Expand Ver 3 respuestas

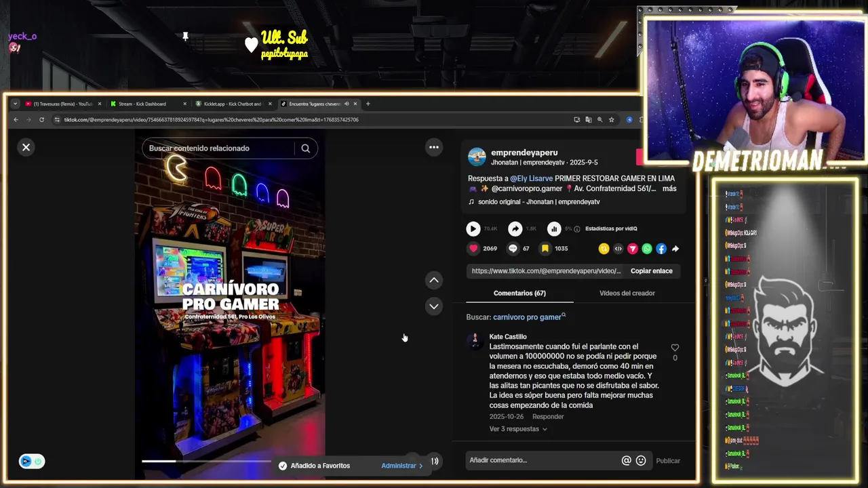(x=518, y=429)
